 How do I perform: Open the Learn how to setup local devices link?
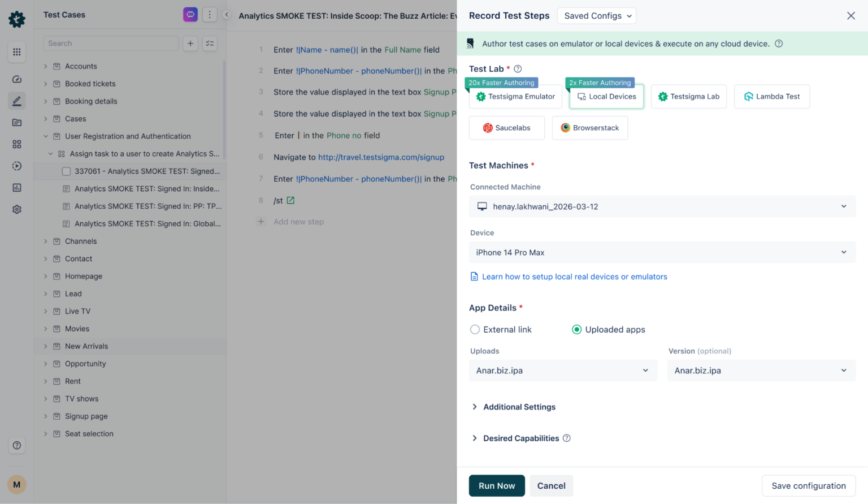pos(574,277)
